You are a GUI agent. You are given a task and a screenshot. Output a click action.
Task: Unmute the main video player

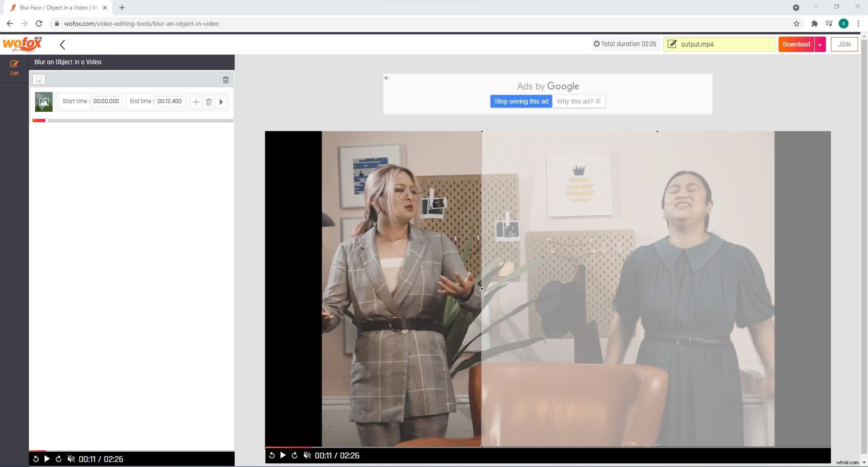click(307, 455)
